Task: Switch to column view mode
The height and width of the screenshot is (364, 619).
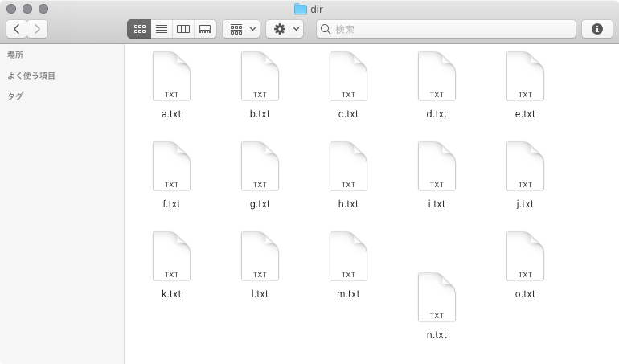Action: [183, 29]
